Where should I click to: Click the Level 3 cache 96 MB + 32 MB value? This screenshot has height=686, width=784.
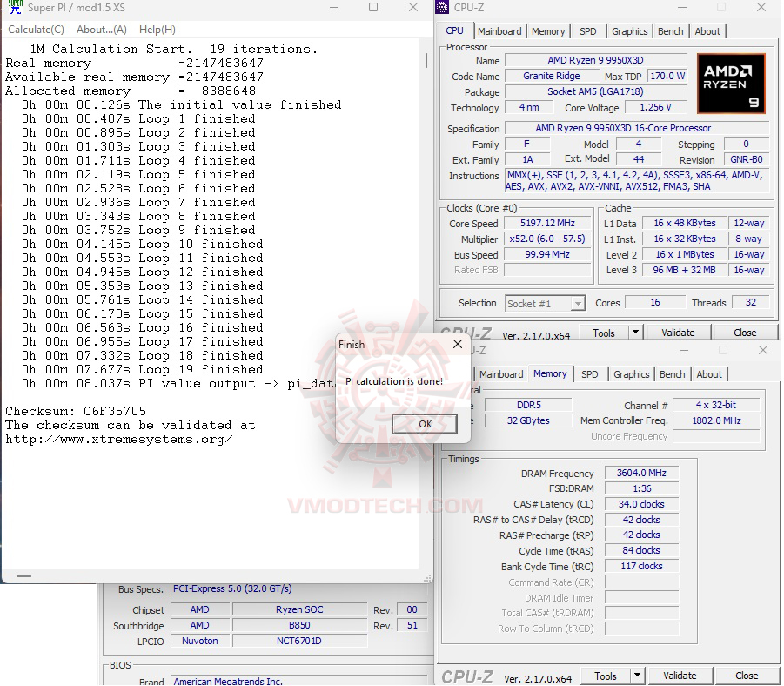pyautogui.click(x=684, y=270)
